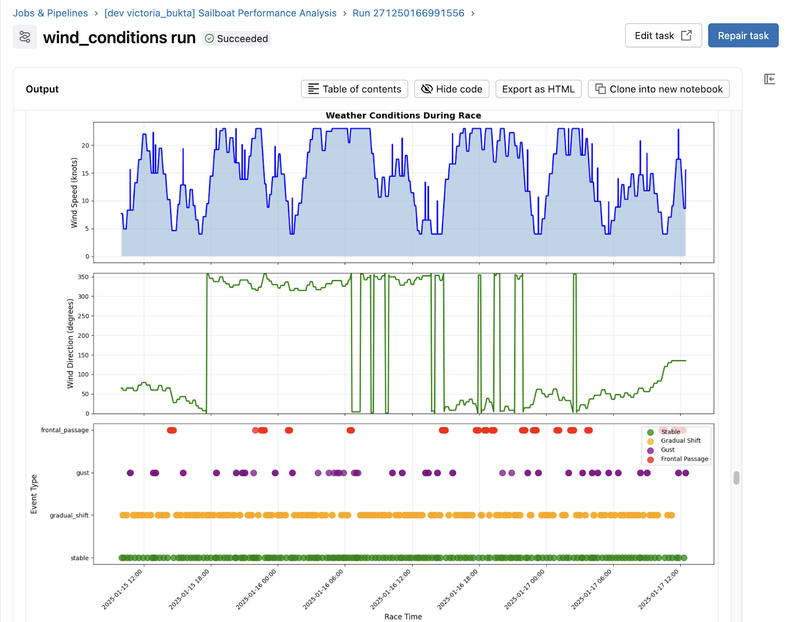Click the orange Gradual Shift legend marker

coord(650,441)
